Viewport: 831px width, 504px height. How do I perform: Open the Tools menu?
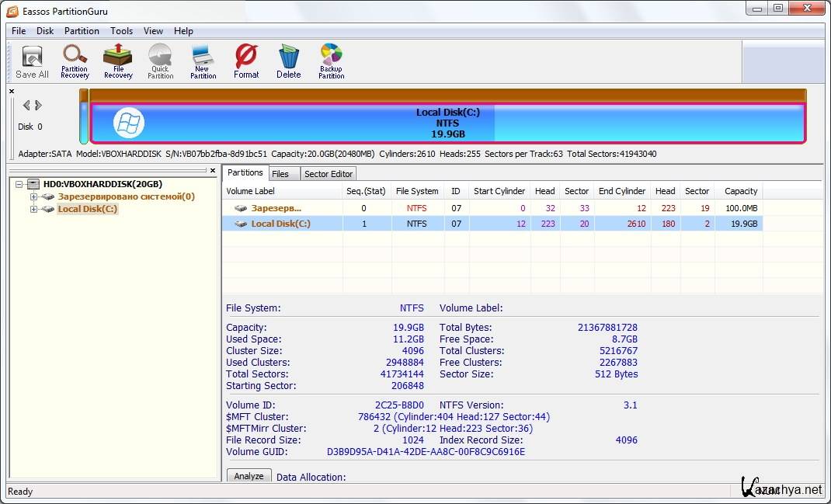pyautogui.click(x=121, y=31)
